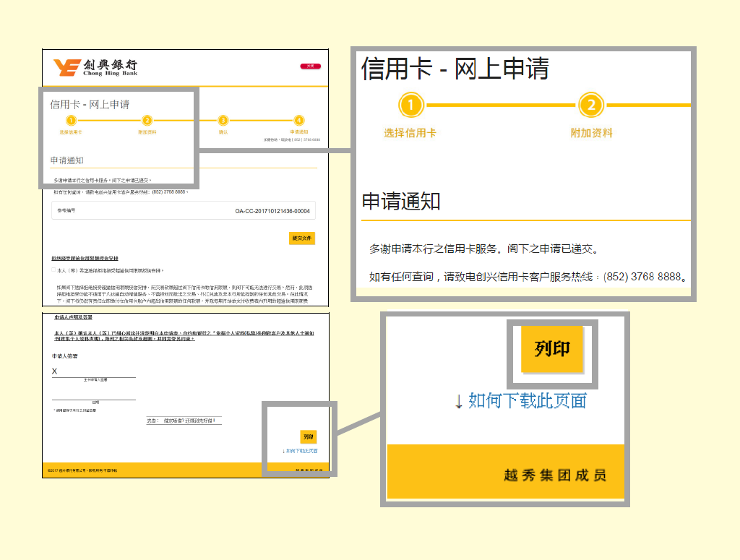This screenshot has height=560, width=740.
Task: Click the Chong Hing Bank logo
Action: coord(95,68)
